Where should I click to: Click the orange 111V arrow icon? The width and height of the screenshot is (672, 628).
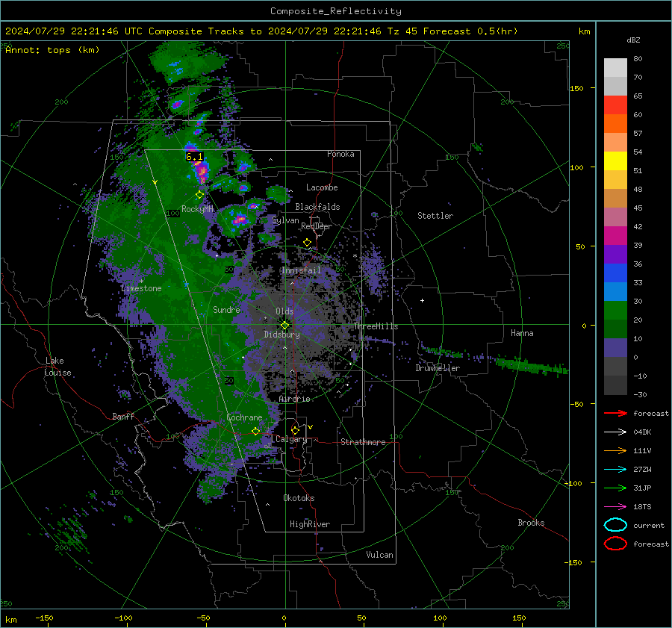(615, 450)
